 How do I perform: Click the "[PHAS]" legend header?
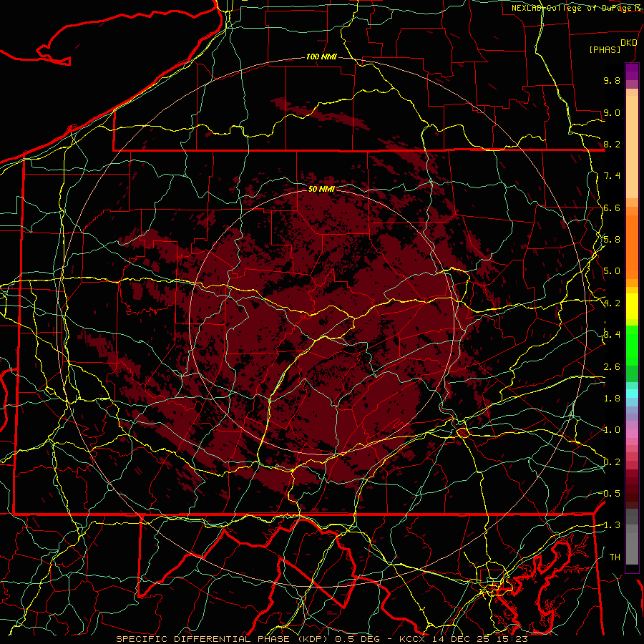coord(605,49)
